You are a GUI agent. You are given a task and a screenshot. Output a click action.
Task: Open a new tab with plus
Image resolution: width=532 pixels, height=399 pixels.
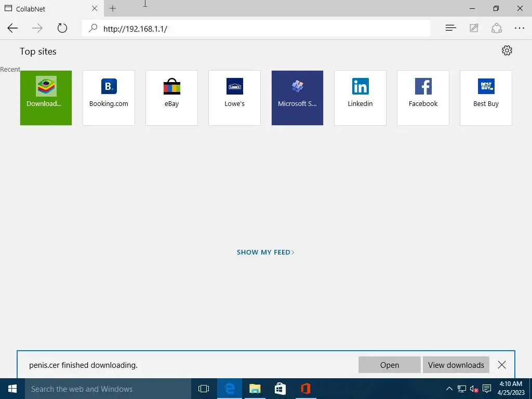click(113, 8)
